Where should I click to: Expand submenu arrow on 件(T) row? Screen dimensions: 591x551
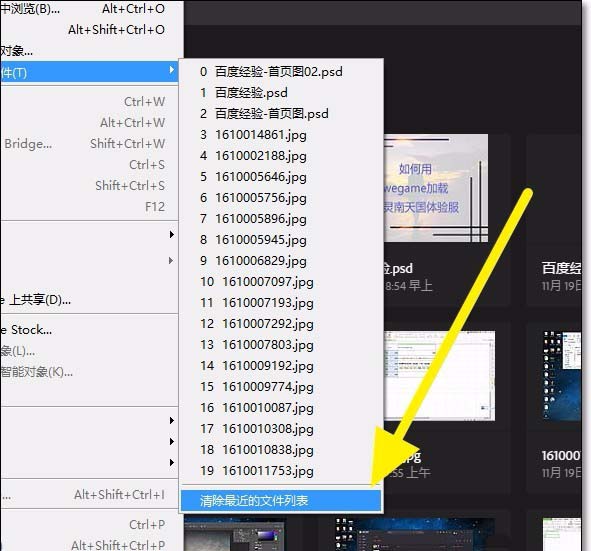coord(172,70)
